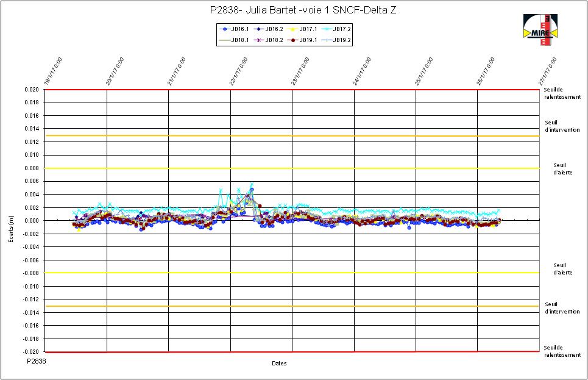Click the MIRE logo image
Viewport: 588px width, 380px height.
(x=540, y=30)
